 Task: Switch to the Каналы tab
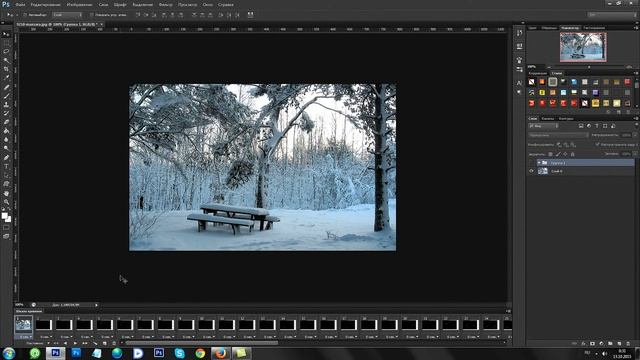[x=548, y=119]
